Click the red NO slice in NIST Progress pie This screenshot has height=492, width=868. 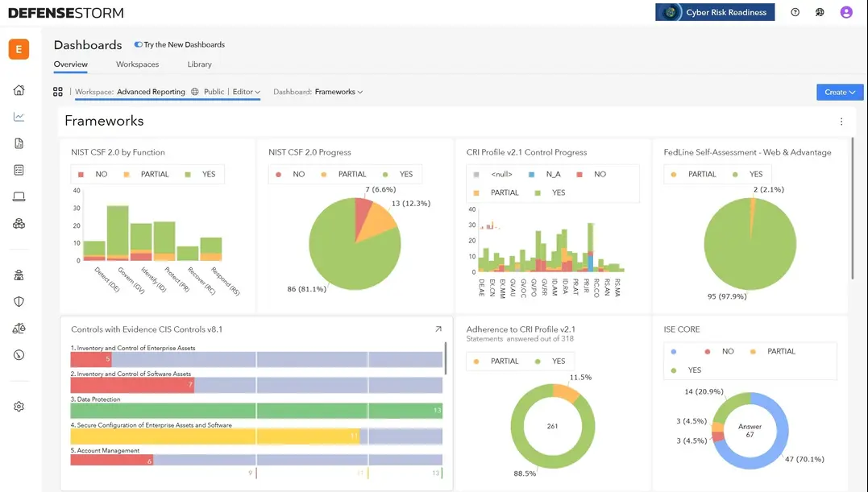pyautogui.click(x=363, y=213)
